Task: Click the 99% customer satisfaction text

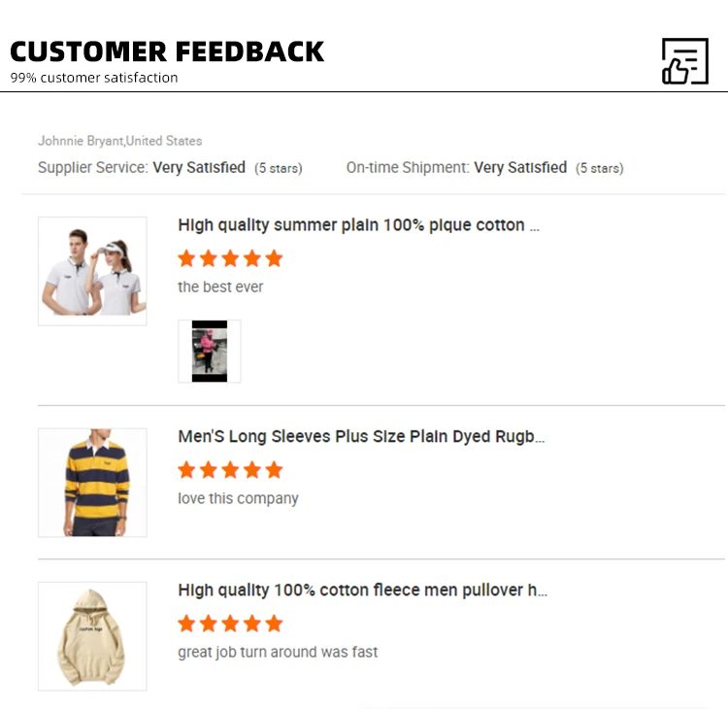Action: click(x=94, y=78)
